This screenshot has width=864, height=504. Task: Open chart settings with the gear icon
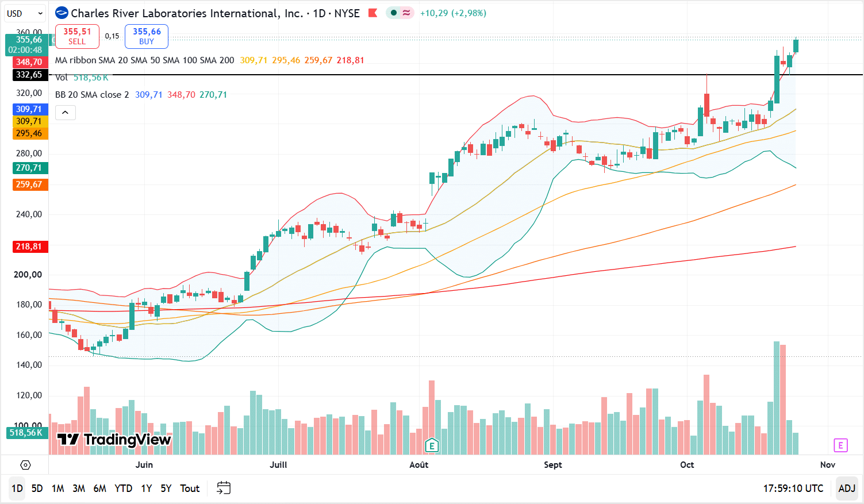tap(25, 465)
